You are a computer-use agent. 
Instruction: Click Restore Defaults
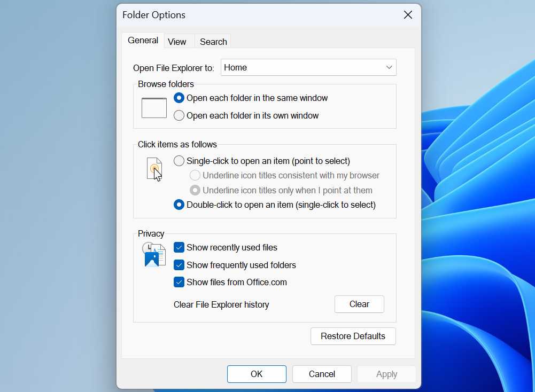pyautogui.click(x=353, y=336)
